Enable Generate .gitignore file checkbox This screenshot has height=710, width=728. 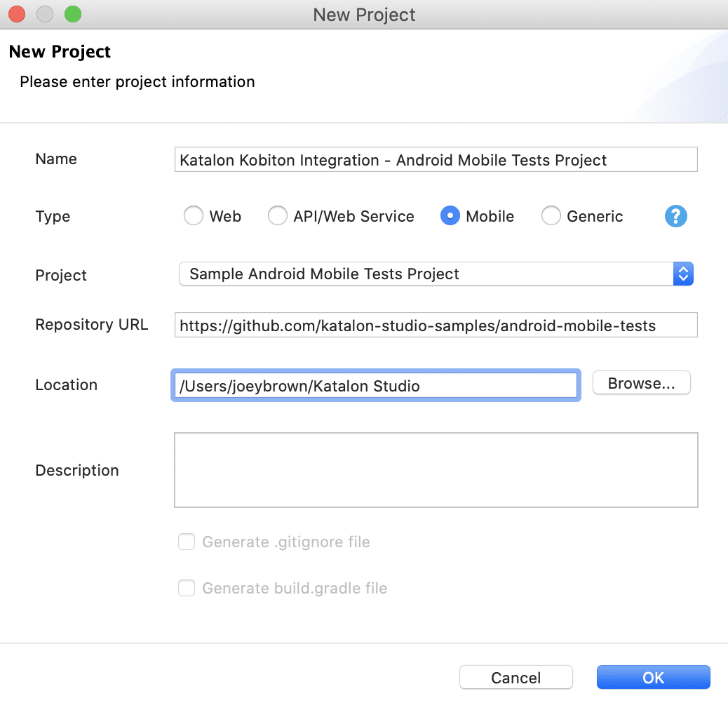pos(187,542)
